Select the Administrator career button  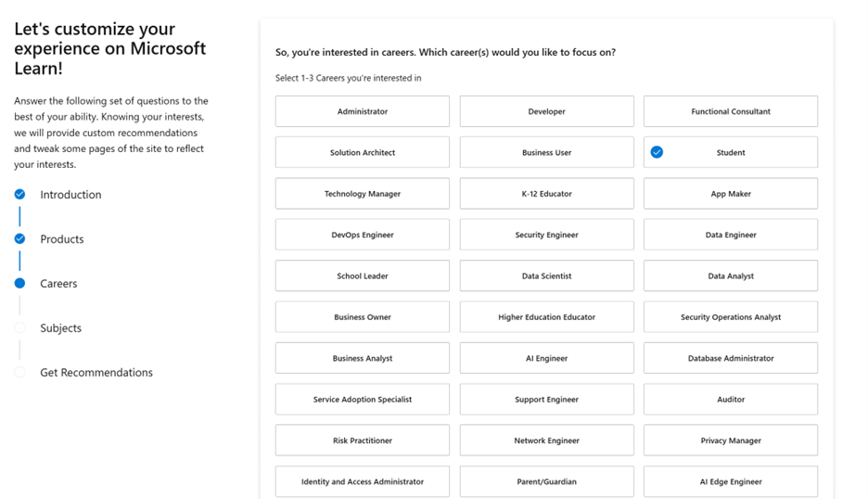[363, 111]
